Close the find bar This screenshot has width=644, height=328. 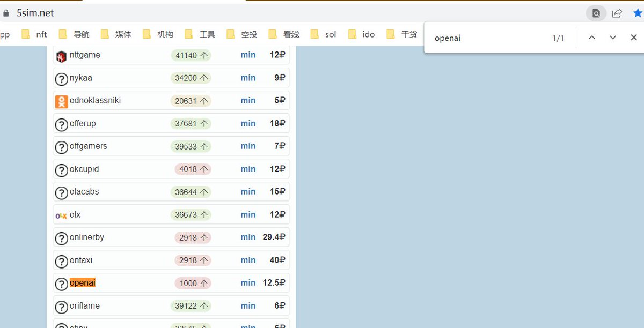[x=634, y=38]
